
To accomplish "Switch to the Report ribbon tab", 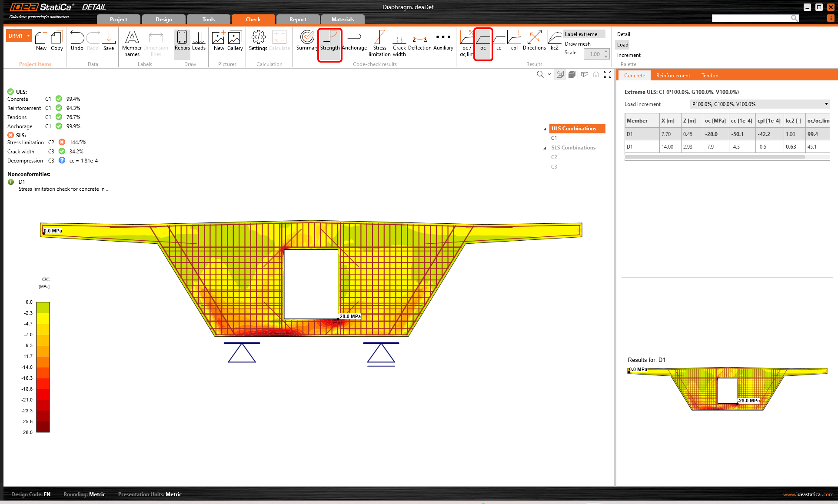I will point(298,20).
